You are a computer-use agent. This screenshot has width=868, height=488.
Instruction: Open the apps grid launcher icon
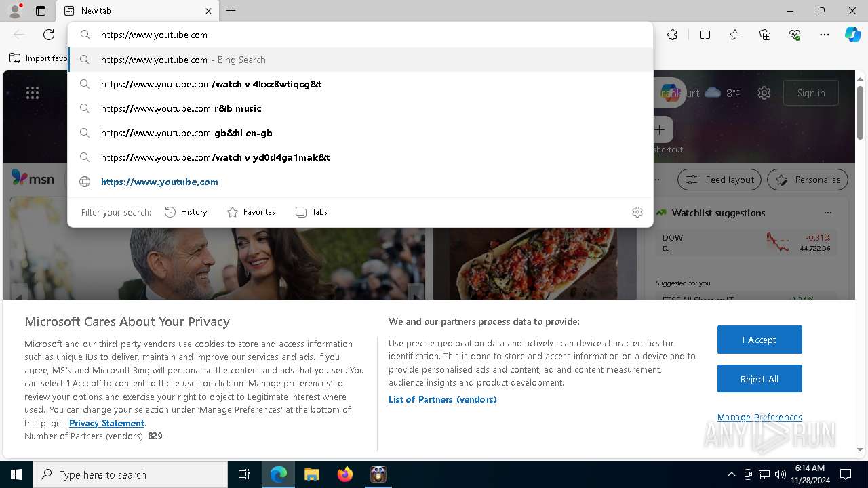[33, 93]
